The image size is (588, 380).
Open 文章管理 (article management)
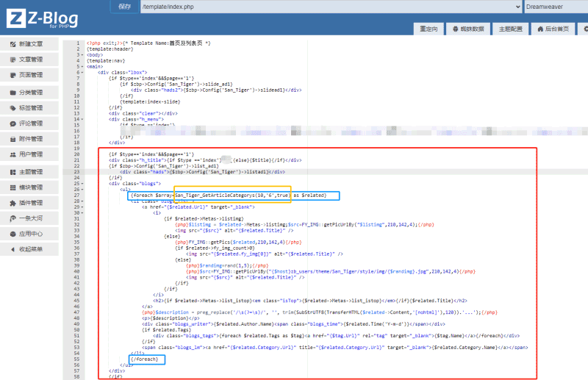click(x=30, y=60)
